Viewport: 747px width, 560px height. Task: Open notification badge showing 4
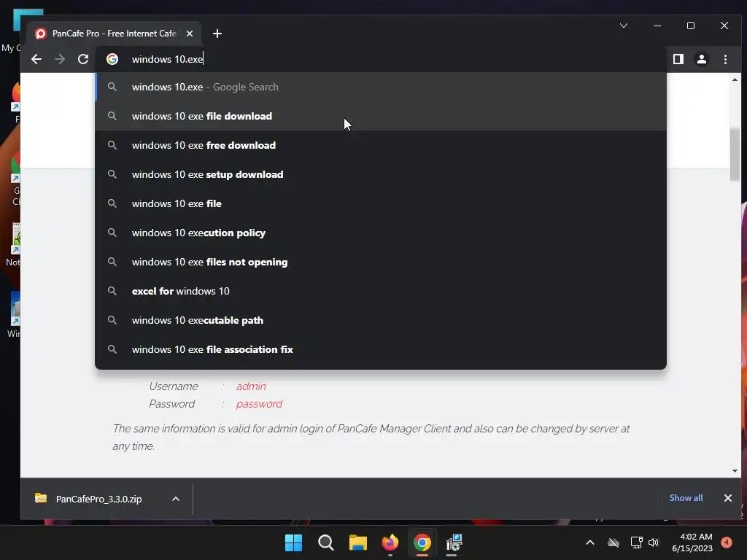727,542
